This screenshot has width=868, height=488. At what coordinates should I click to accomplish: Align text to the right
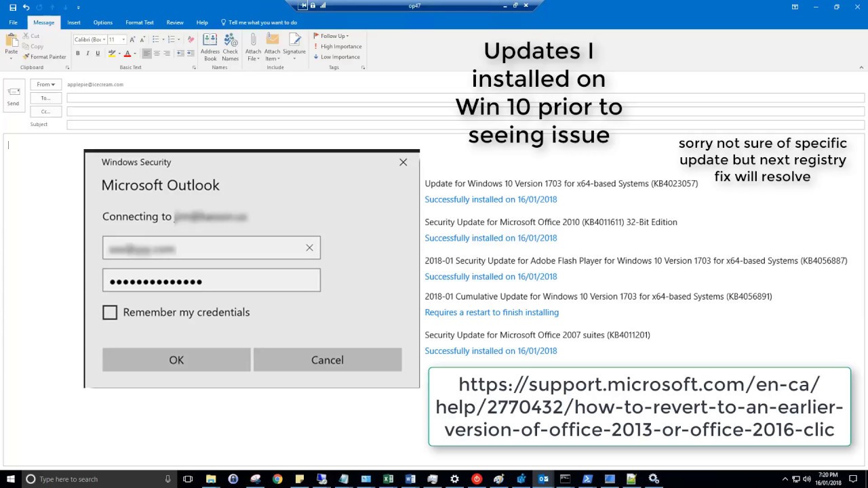(x=167, y=54)
